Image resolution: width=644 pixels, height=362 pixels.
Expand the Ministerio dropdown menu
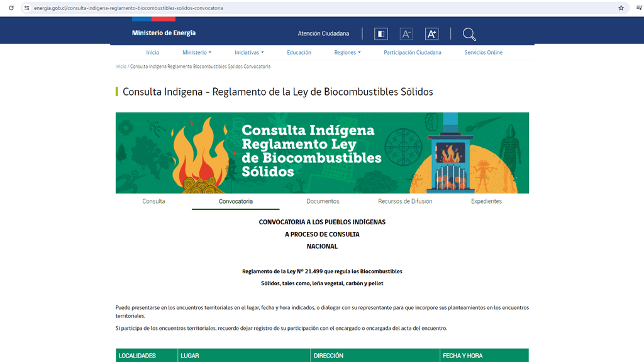pos(197,53)
